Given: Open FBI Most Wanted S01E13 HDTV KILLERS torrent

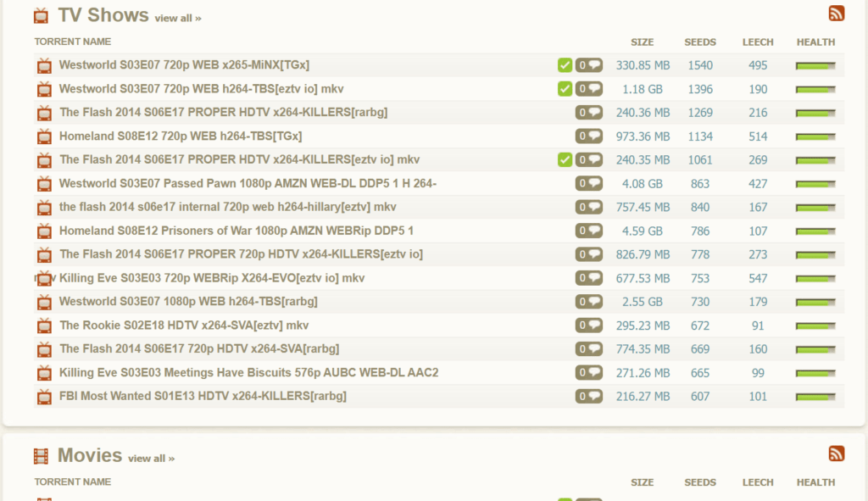Looking at the screenshot, I should tap(203, 396).
